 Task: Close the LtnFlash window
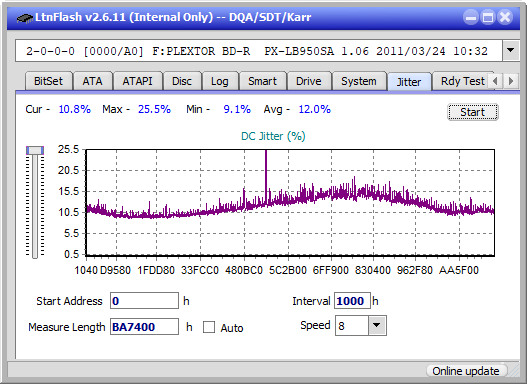(505, 17)
